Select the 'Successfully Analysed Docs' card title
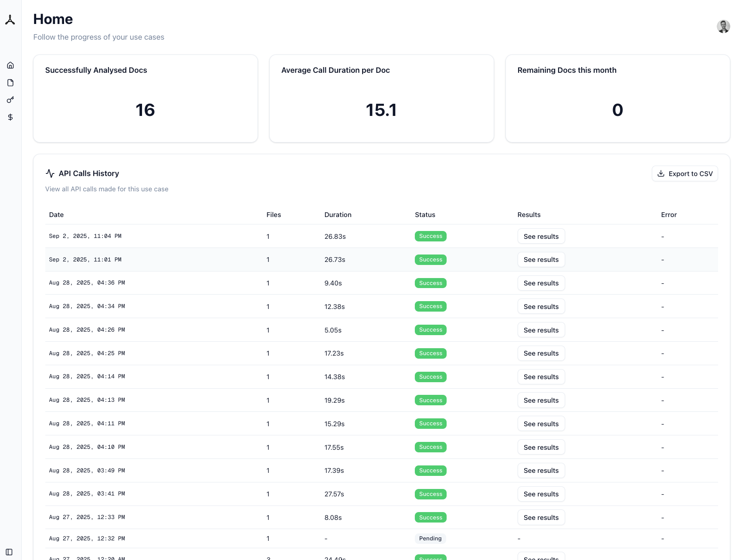Image resolution: width=739 pixels, height=560 pixels. pyautogui.click(x=96, y=70)
